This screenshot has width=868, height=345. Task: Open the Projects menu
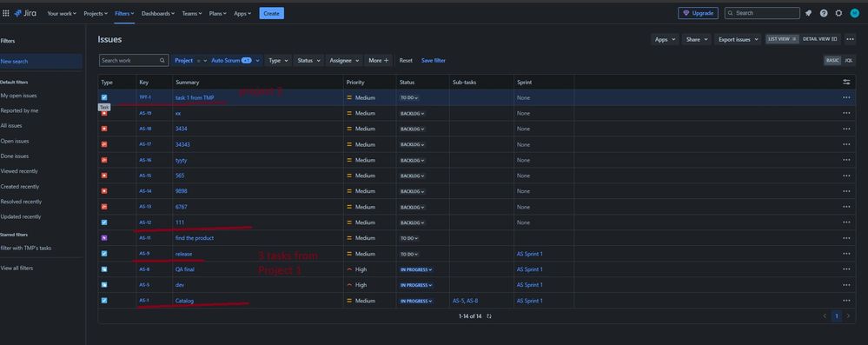(x=96, y=13)
